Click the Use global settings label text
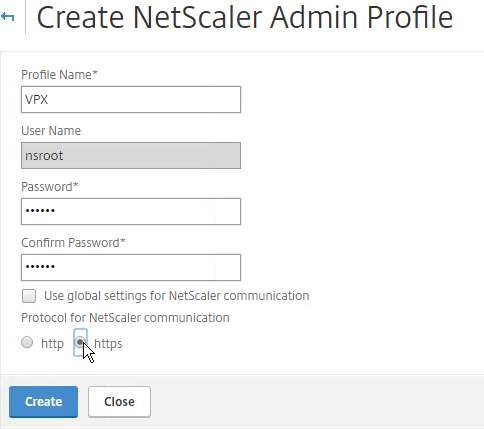 (x=177, y=296)
